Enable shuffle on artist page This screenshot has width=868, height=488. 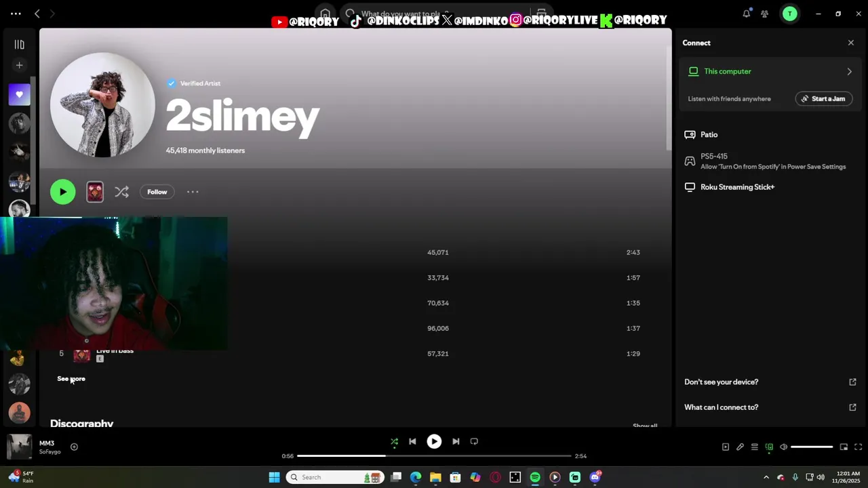[x=121, y=192]
